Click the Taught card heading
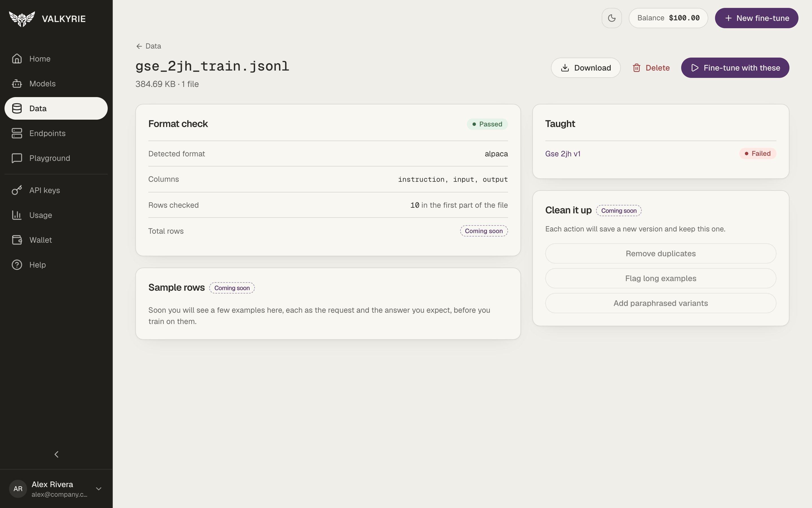 560,124
